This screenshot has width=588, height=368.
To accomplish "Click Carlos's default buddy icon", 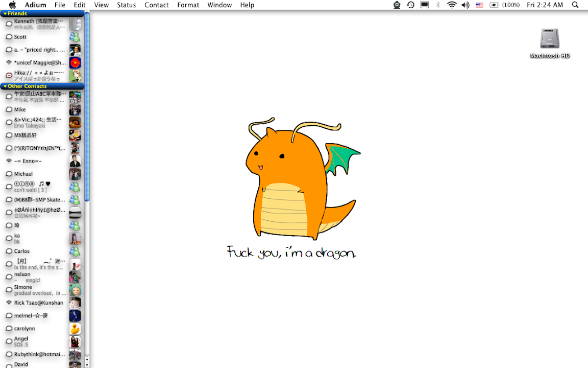I will coord(75,251).
